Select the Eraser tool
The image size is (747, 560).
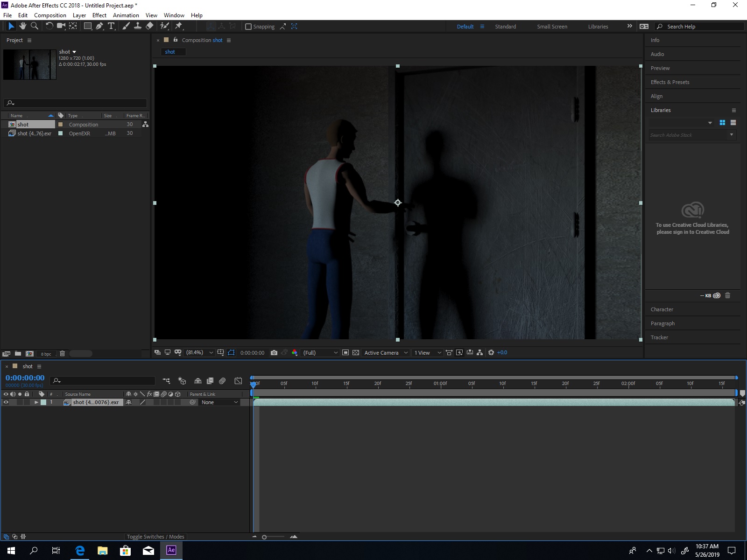149,26
